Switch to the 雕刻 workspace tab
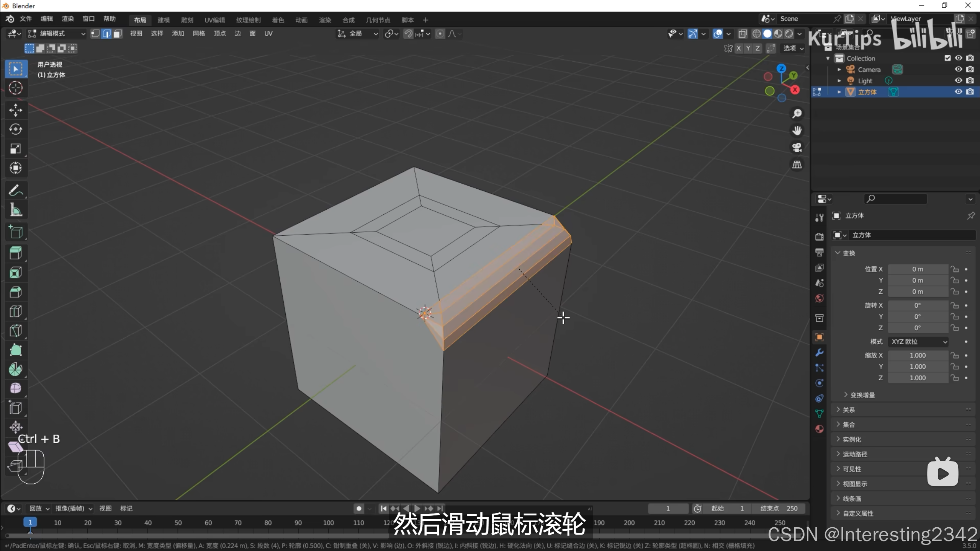Image resolution: width=980 pixels, height=551 pixels. (187, 20)
